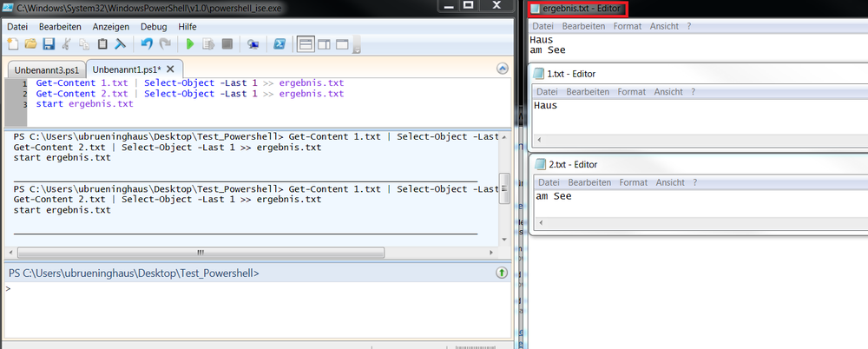The width and height of the screenshot is (868, 349).
Task: Collapse the script pane with chevron button
Action: pyautogui.click(x=502, y=69)
